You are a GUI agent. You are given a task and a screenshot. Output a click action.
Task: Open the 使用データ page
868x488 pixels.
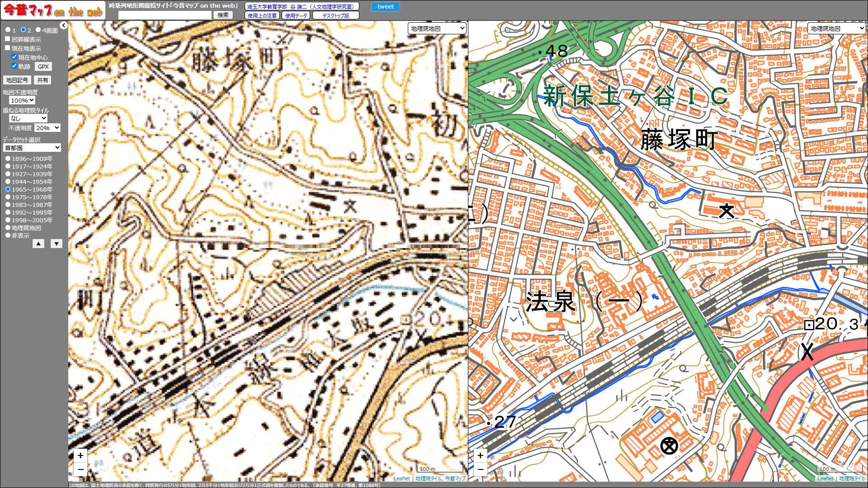[x=296, y=15]
